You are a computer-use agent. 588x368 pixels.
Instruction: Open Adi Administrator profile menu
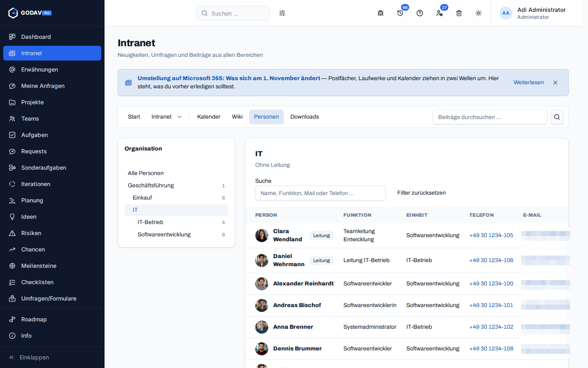click(533, 13)
